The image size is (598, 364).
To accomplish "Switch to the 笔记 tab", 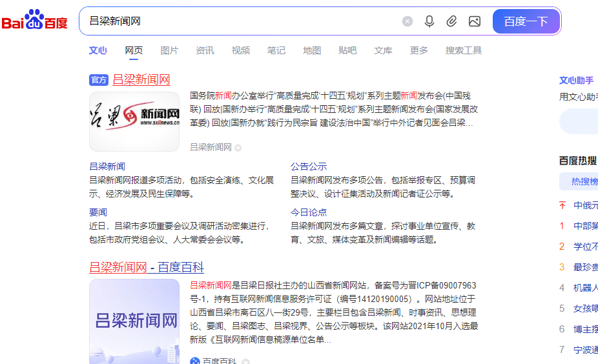I will tap(276, 50).
